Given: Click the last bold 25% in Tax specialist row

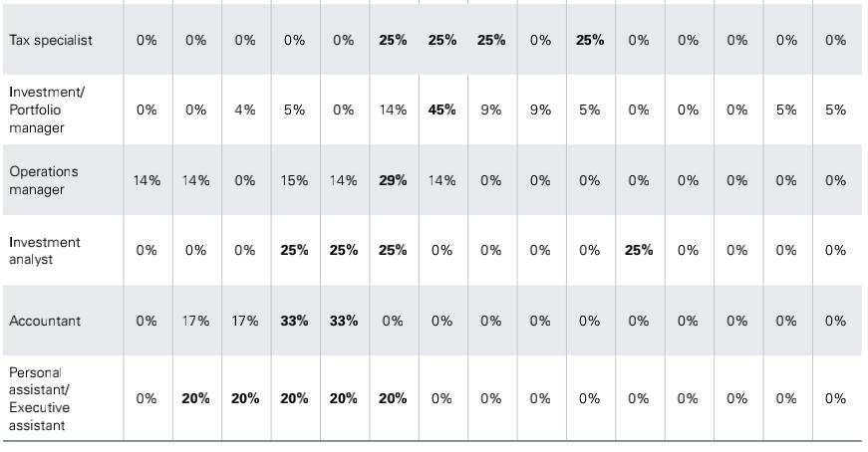Looking at the screenshot, I should (x=590, y=40).
